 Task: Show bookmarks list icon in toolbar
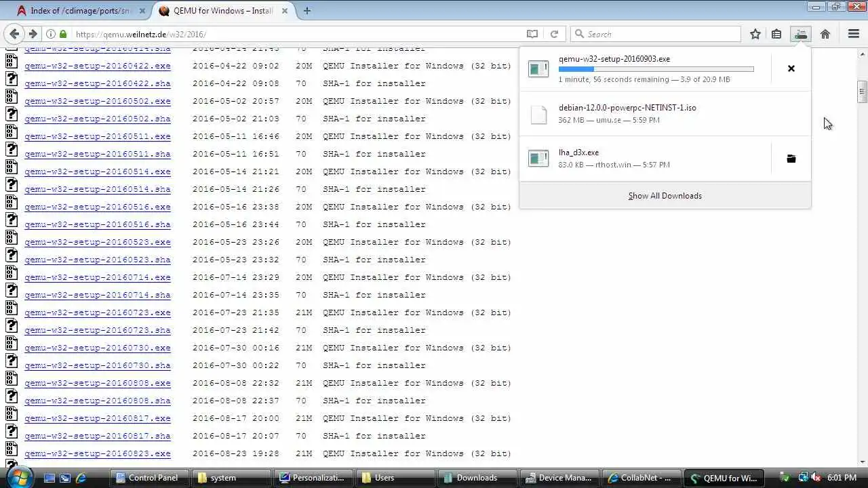pos(776,34)
